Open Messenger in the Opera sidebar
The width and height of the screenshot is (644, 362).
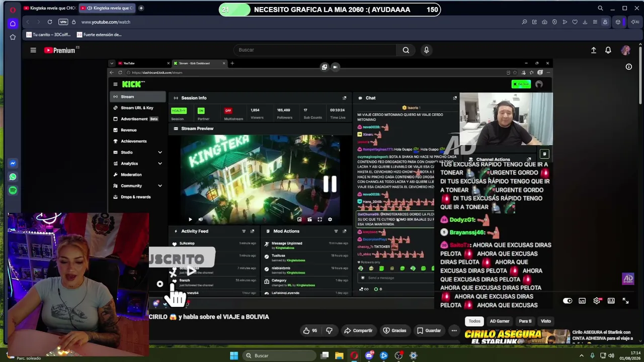click(x=13, y=163)
